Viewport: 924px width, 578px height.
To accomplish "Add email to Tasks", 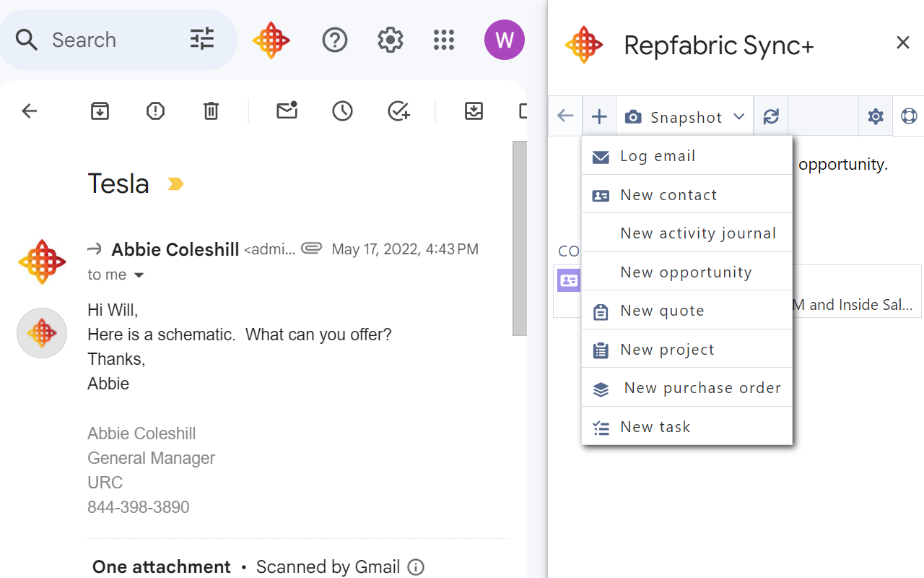I will coord(398,111).
